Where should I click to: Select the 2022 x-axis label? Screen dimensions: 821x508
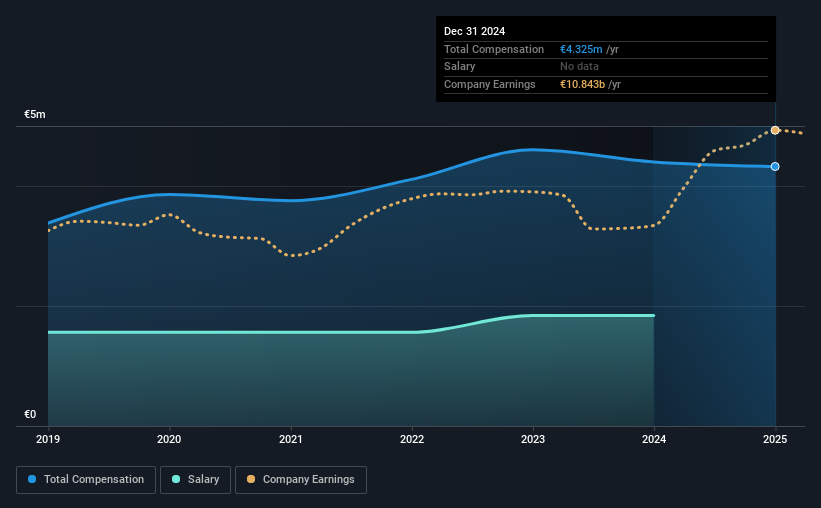pyautogui.click(x=412, y=439)
